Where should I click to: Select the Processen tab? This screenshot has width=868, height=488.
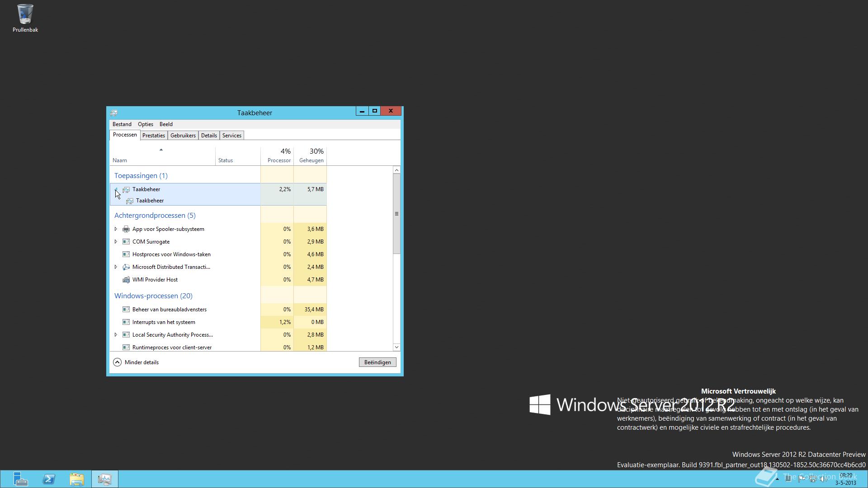tap(125, 135)
